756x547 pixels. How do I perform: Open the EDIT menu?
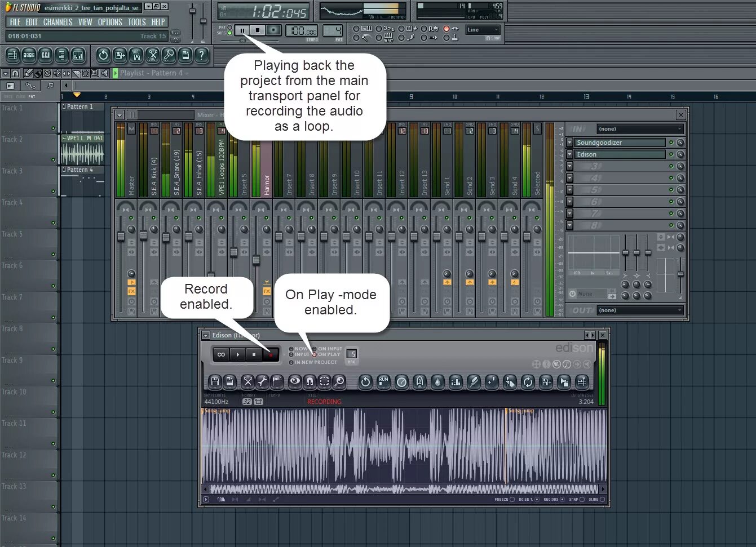point(32,22)
